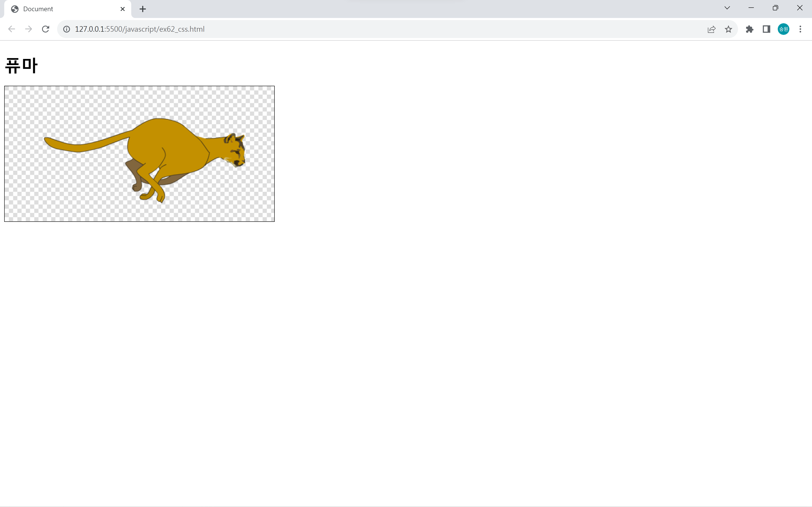
Task: Open a new tab
Action: [x=143, y=9]
